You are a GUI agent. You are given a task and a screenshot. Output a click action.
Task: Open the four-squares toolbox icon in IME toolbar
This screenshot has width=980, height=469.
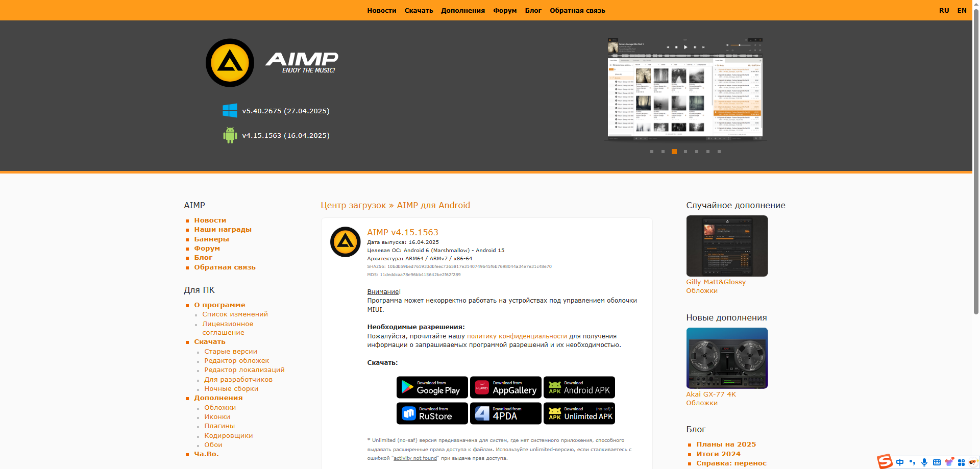pyautogui.click(x=961, y=462)
